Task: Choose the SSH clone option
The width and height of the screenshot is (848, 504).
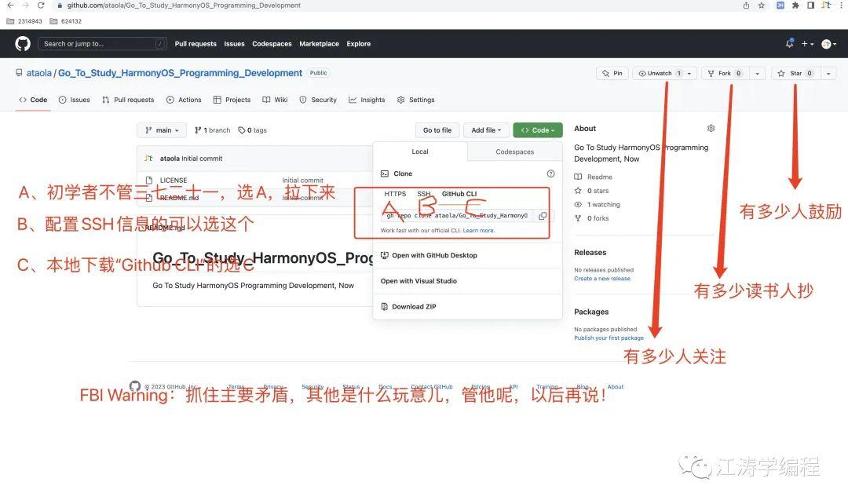Action: [x=424, y=194]
